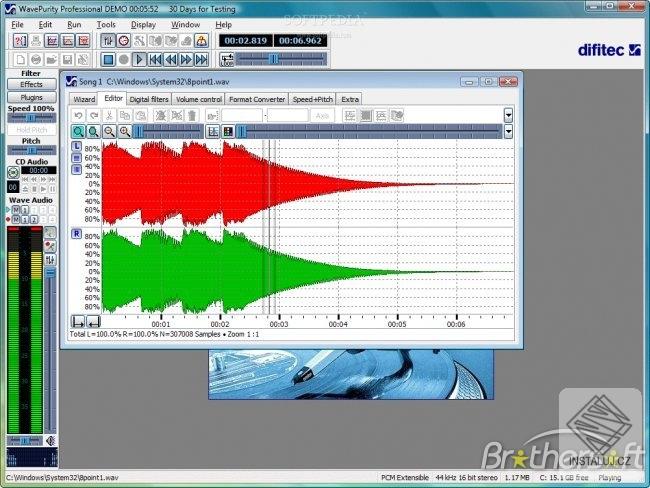Open mixer settings icon beside level meters
Screen dimensions: 650x488
click(x=51, y=260)
